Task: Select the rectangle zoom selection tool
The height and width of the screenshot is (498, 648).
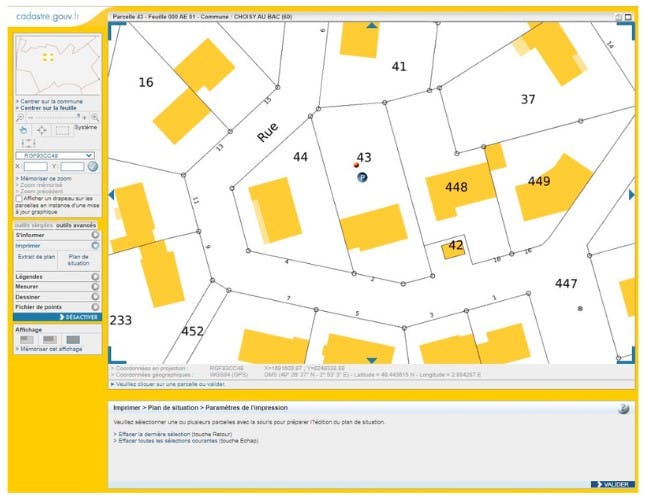Action: 62,131
